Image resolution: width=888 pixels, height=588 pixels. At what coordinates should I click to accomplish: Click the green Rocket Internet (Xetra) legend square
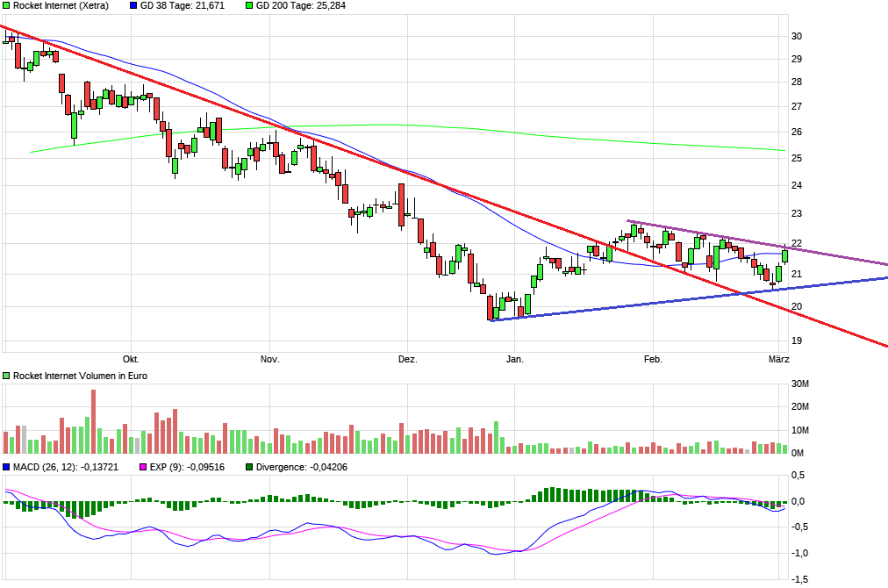click(x=6, y=6)
